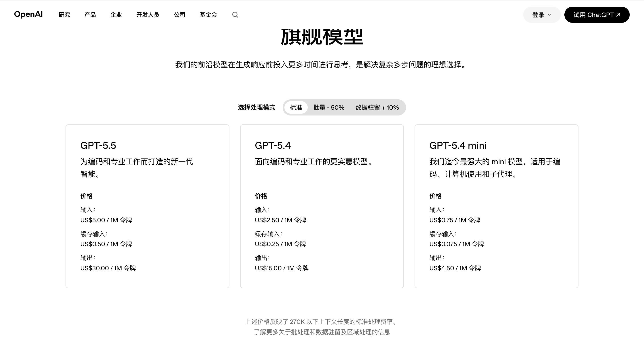Open the 基金会 menu
This screenshot has height=348, width=644.
point(208,15)
